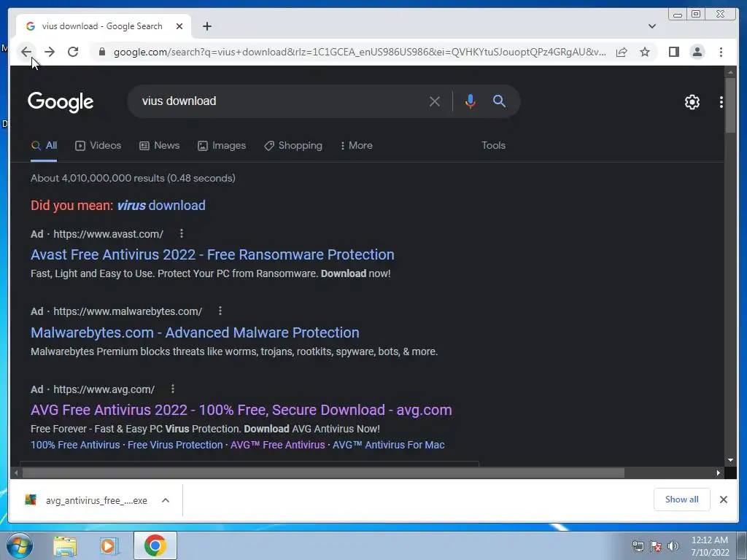Switch to the Videos tab
The width and height of the screenshot is (747, 560).
98,146
